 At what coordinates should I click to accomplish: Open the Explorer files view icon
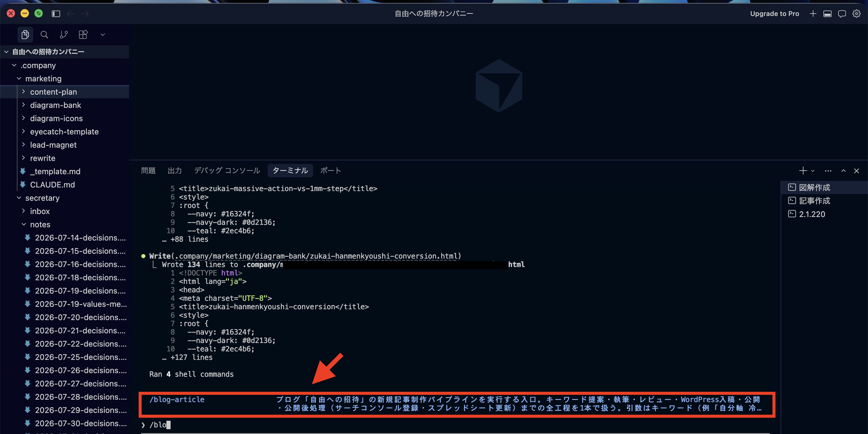(x=25, y=34)
